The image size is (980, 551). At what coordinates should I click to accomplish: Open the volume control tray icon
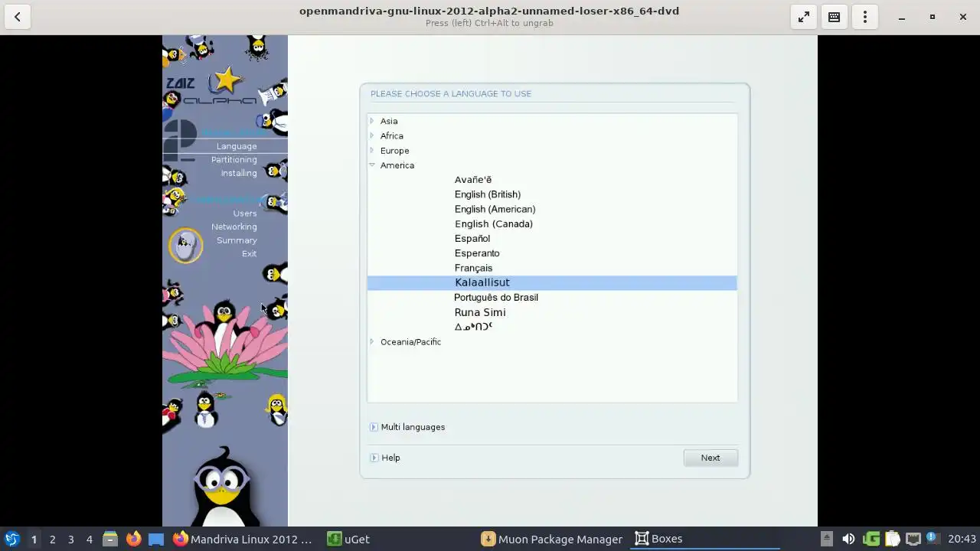point(848,539)
